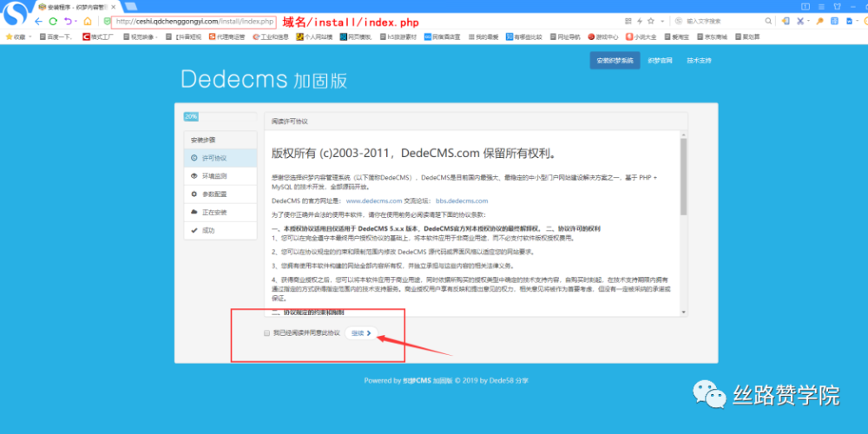
Task: Open the 代理商运营 bookmark
Action: point(227,37)
